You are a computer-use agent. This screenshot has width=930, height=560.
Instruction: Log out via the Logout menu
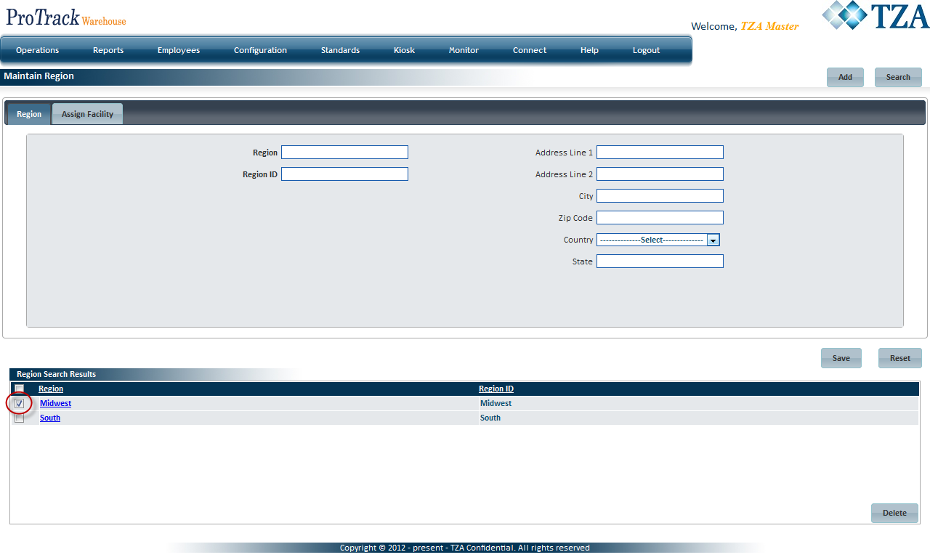(x=646, y=50)
